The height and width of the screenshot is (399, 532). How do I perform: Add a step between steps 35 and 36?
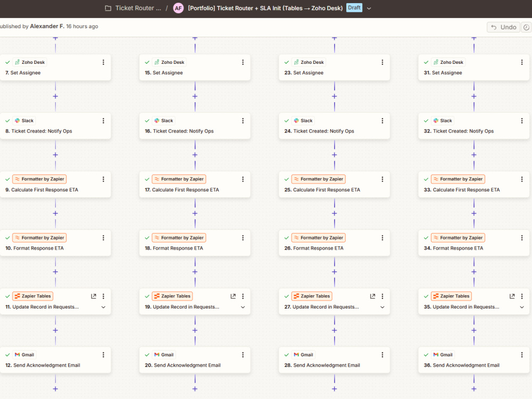pyautogui.click(x=473, y=330)
